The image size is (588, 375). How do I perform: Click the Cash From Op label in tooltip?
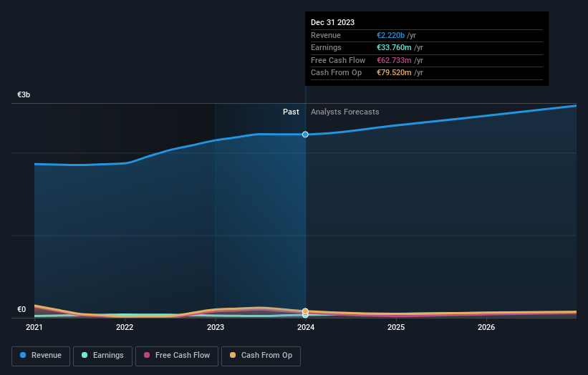tap(336, 73)
